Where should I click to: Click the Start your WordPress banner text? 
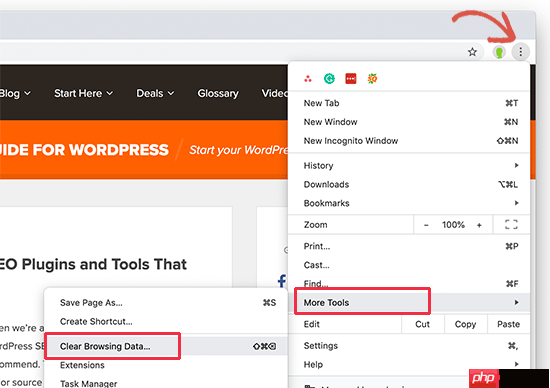click(239, 150)
